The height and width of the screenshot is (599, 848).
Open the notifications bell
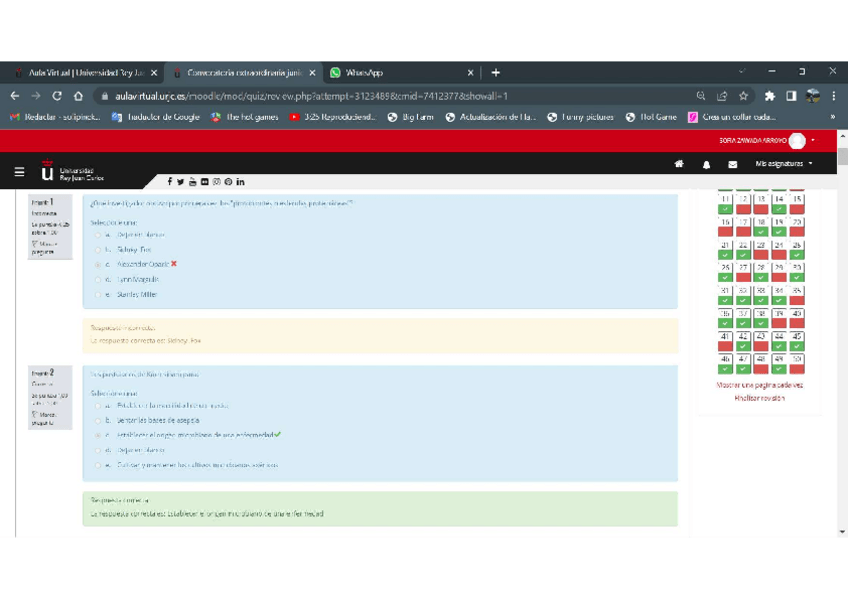coord(706,164)
